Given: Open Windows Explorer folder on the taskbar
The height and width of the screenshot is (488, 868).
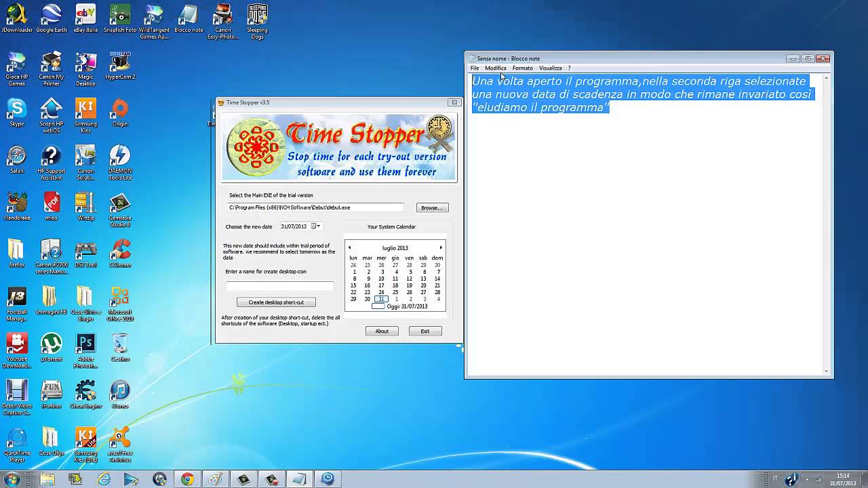Looking at the screenshot, I should [47, 479].
